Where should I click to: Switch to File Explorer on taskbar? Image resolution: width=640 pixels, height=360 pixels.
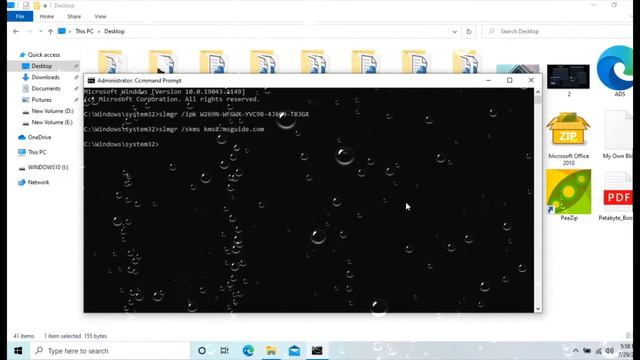[x=271, y=351]
